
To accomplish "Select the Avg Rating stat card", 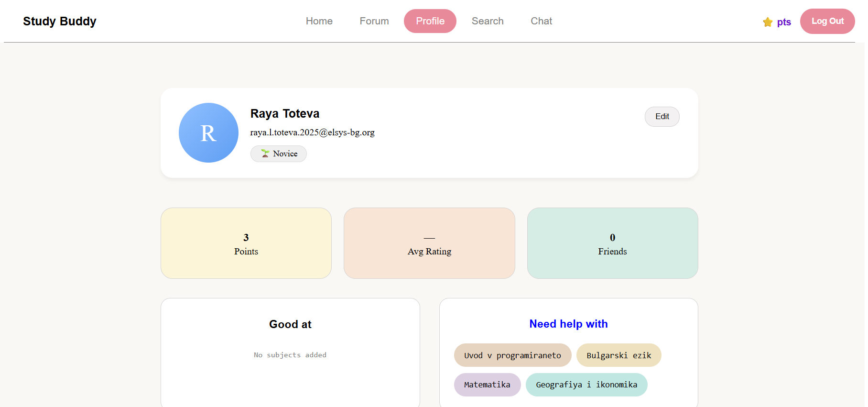I will (x=429, y=243).
